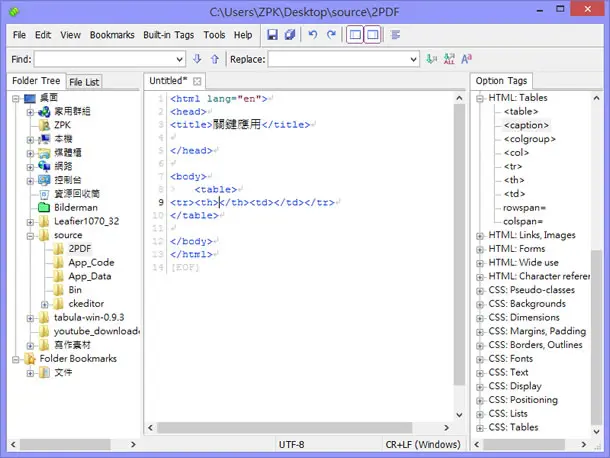Viewport: 610px width, 458px height.
Task: Toggle the left side panel layout icon
Action: (x=355, y=35)
